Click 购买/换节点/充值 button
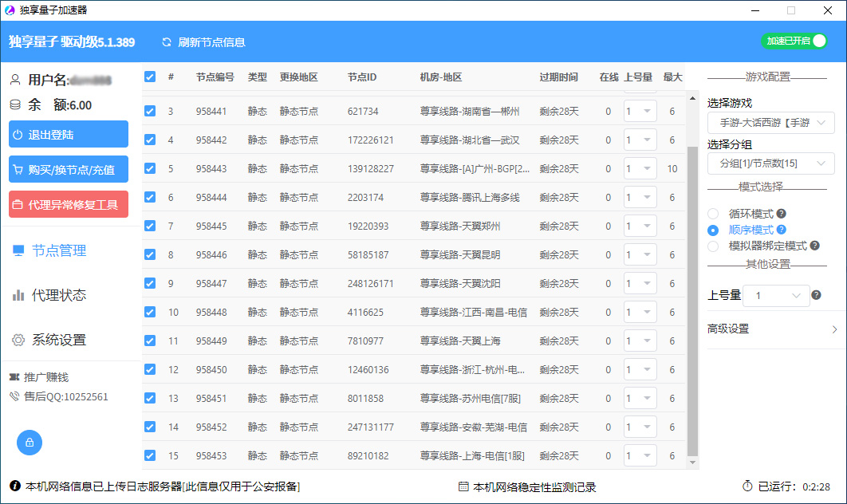The image size is (847, 504). 69,169
